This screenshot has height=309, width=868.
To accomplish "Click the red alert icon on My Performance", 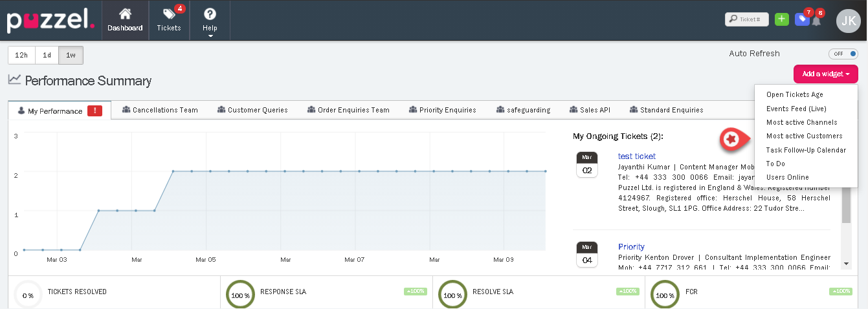I will pyautogui.click(x=95, y=111).
